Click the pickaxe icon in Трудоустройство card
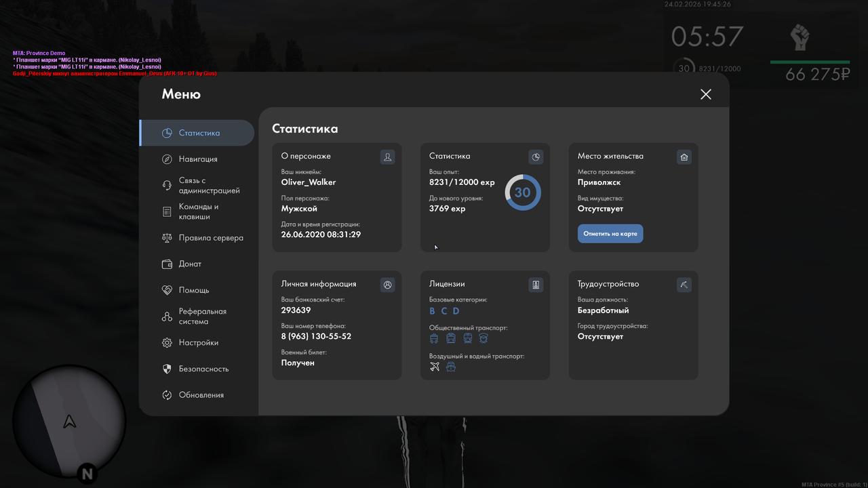Viewport: 868px width, 488px height. tap(684, 285)
